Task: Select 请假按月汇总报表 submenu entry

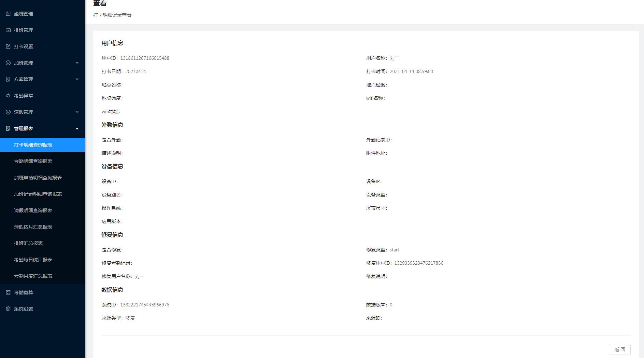Action: tap(42, 227)
